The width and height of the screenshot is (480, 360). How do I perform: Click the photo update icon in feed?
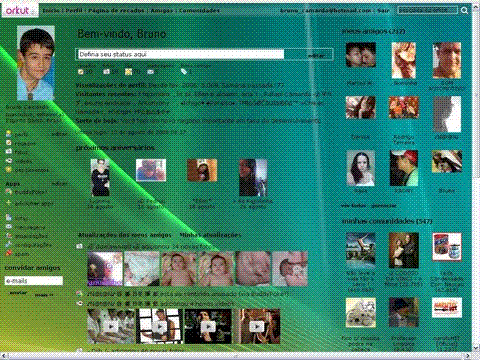[x=80, y=246]
